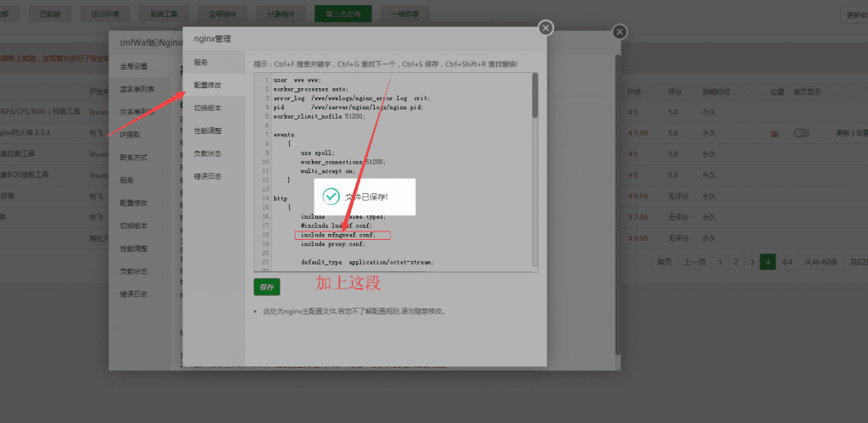Open 服务 tab in nginx管理

click(x=201, y=63)
